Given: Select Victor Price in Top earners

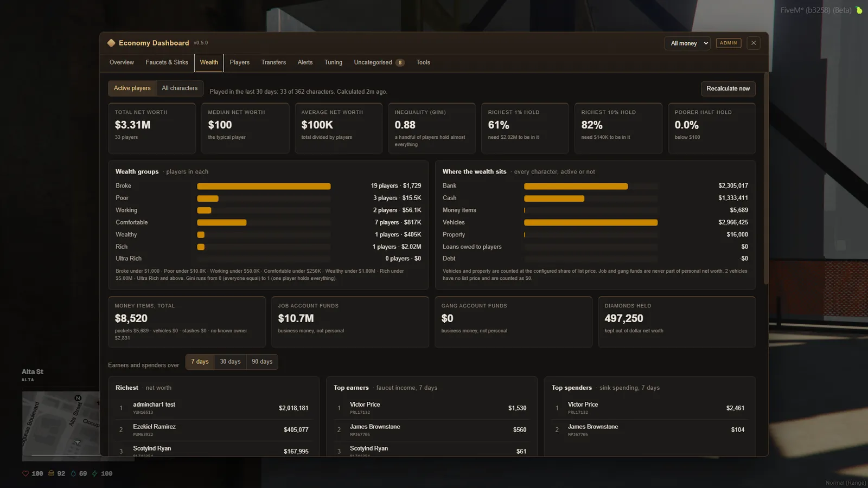Looking at the screenshot, I should coord(432,408).
